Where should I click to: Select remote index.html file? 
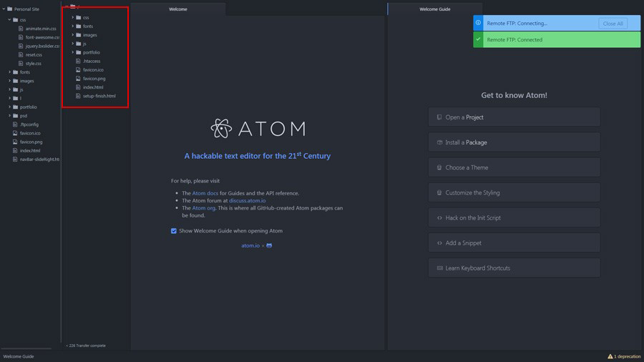click(93, 87)
